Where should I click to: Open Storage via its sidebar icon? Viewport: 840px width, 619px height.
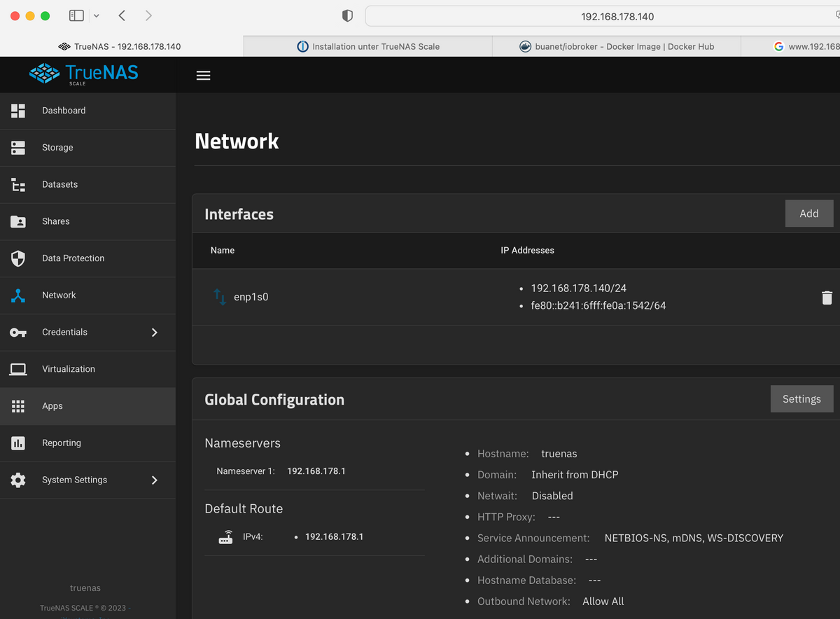tap(18, 148)
